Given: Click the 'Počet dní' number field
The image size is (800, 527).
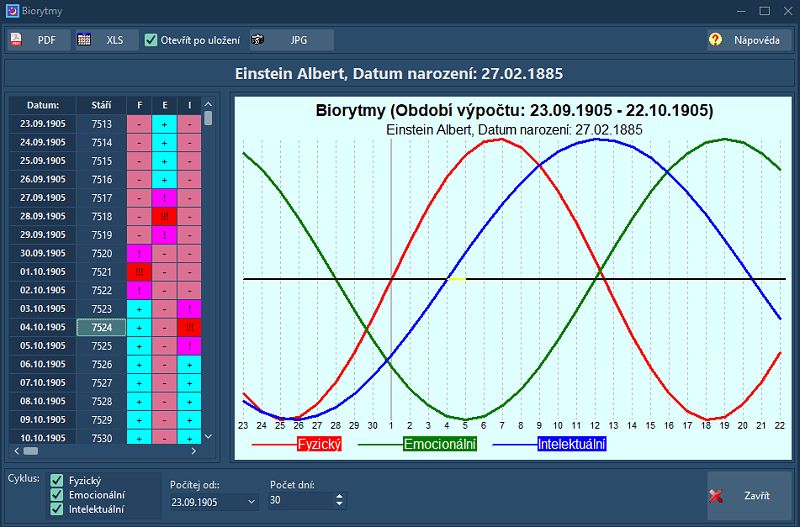Looking at the screenshot, I should point(300,501).
